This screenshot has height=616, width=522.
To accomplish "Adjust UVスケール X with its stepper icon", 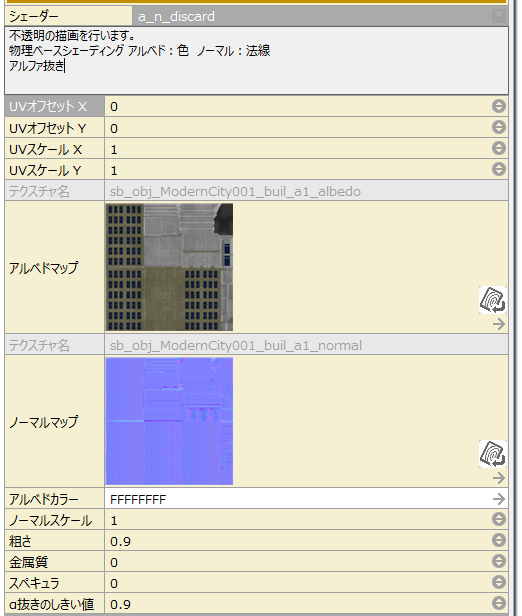I will click(x=498, y=148).
